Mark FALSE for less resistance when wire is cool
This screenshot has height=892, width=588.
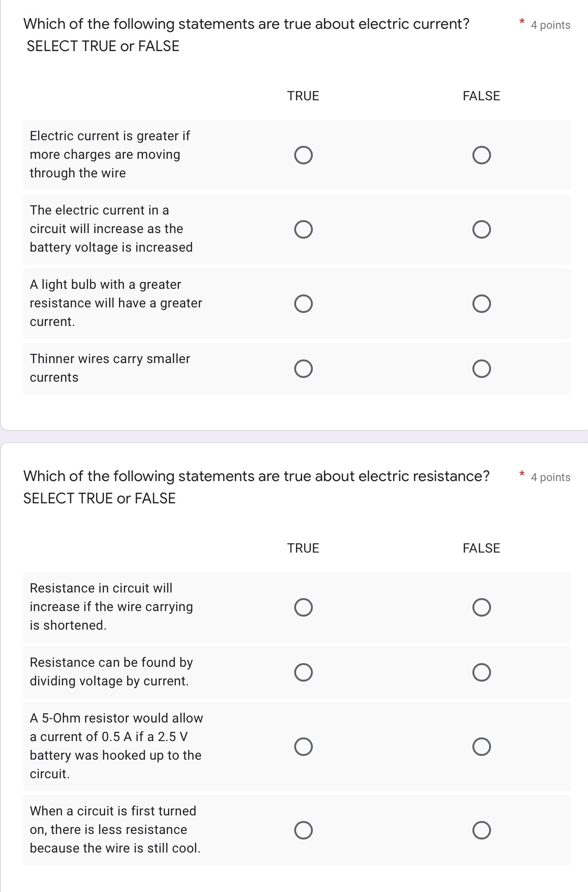(x=482, y=830)
